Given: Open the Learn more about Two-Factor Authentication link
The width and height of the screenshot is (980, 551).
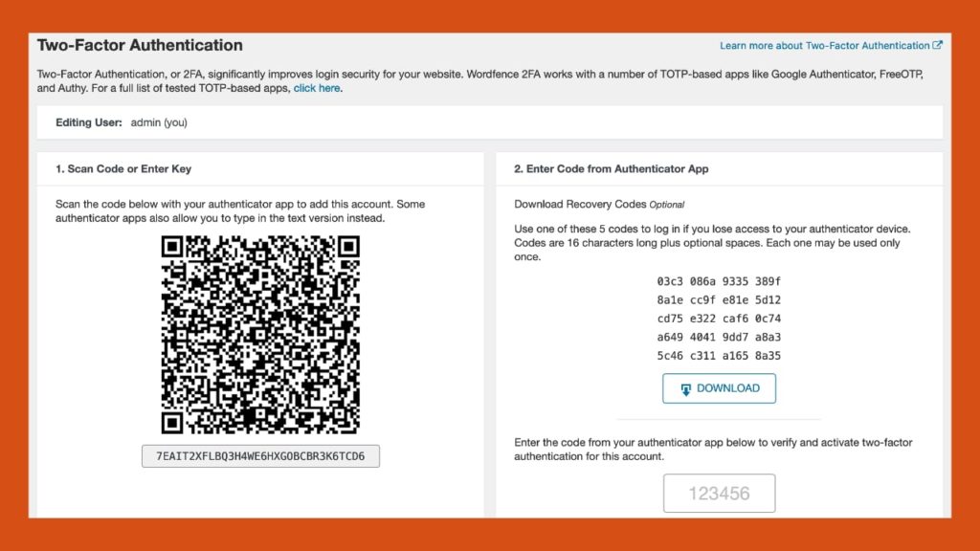Looking at the screenshot, I should (823, 45).
